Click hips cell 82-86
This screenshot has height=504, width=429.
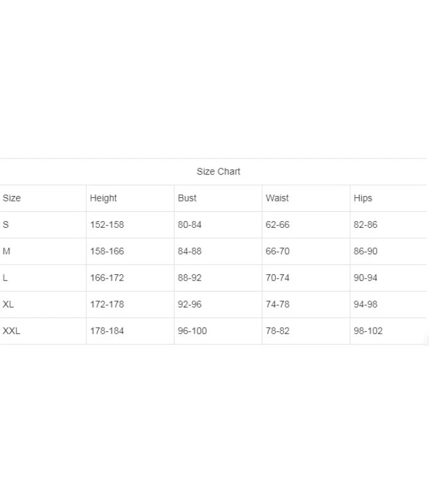click(365, 225)
